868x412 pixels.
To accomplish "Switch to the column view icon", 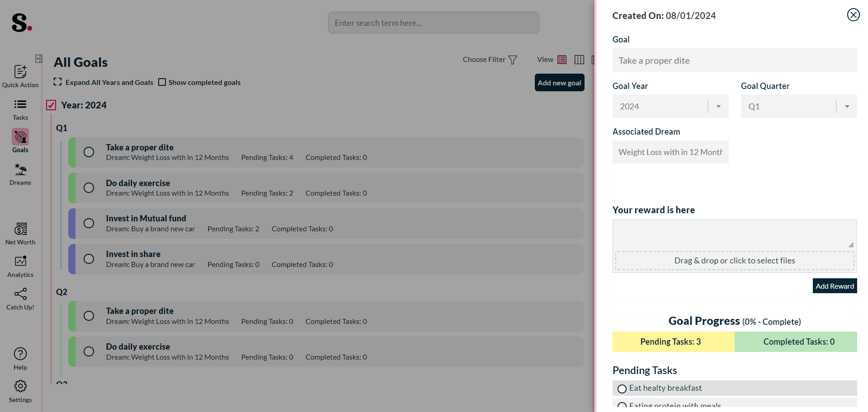I will pos(579,60).
